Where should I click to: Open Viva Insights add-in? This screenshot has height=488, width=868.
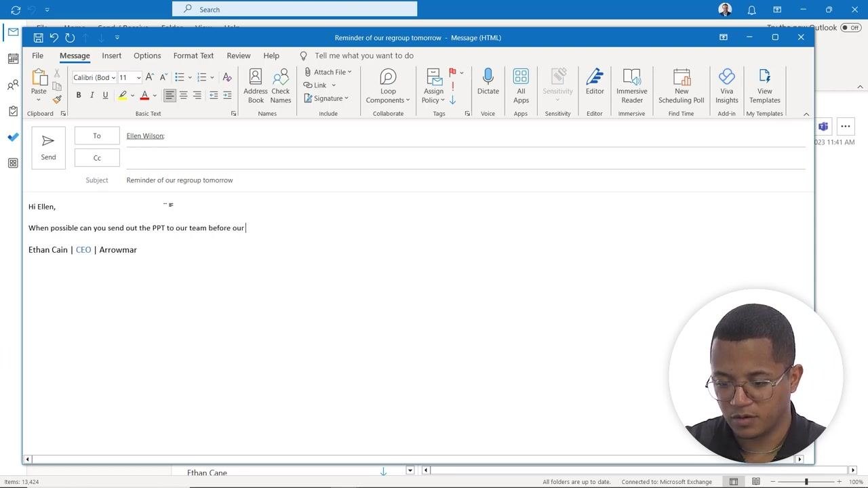[726, 86]
